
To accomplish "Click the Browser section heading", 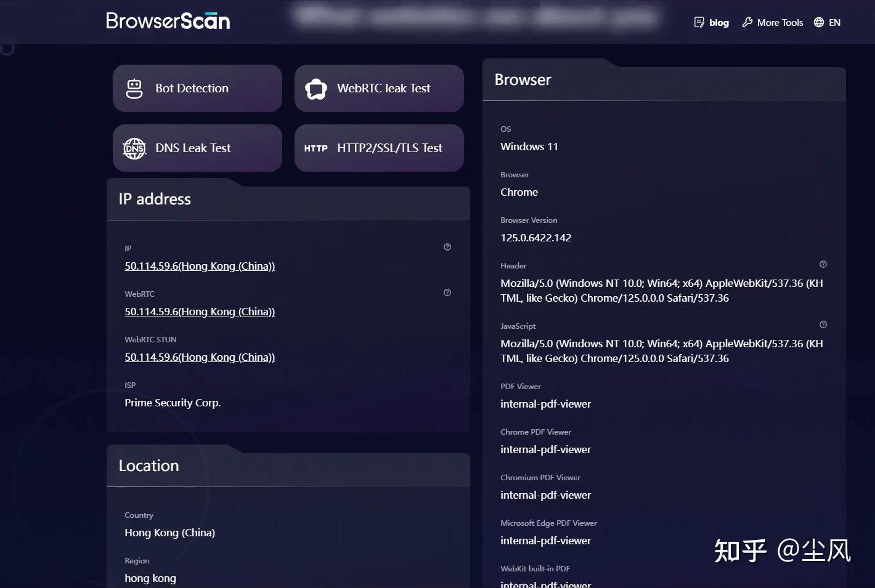I will (x=523, y=79).
